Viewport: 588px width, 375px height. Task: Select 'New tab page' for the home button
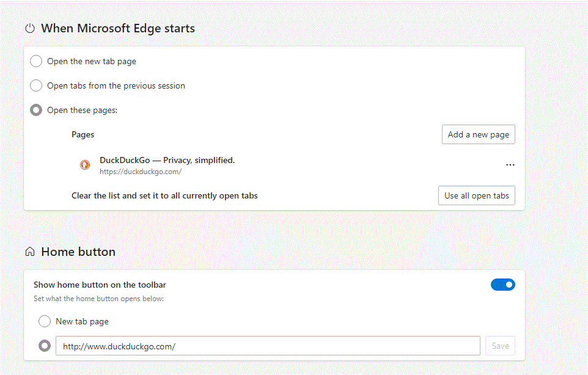(45, 321)
